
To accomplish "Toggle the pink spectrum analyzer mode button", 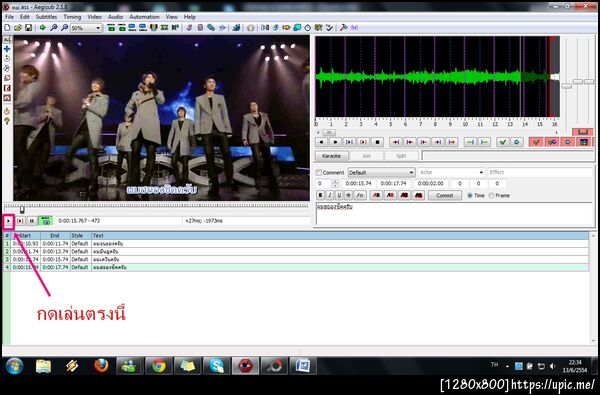I will 584,142.
